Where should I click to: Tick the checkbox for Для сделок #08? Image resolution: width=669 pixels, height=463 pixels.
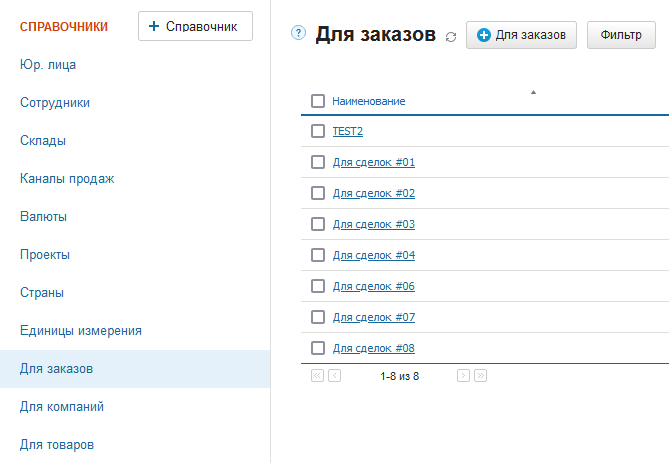(x=318, y=348)
